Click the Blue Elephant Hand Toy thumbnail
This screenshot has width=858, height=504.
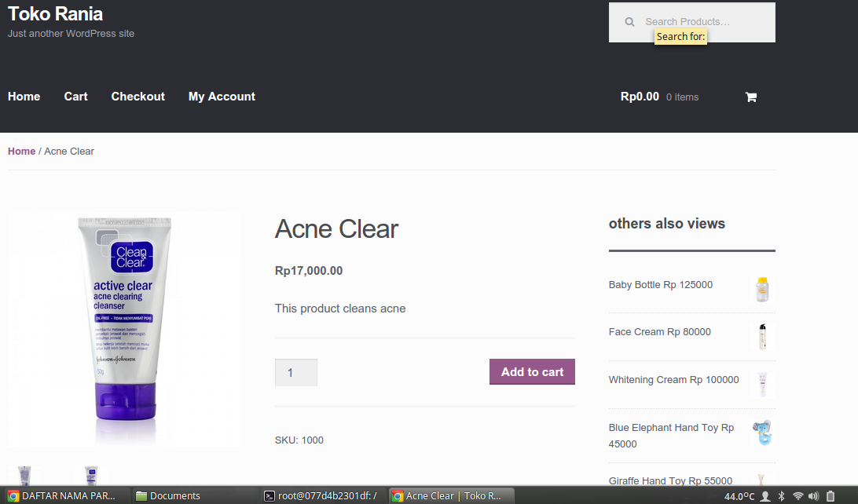tap(762, 433)
